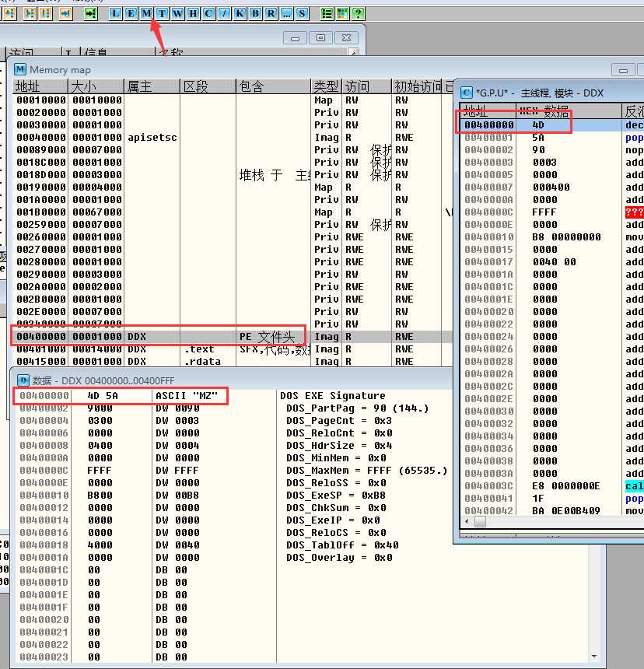This screenshot has height=669, width=644.
Task: Open Source (S) toolbar icon
Action: point(302,14)
